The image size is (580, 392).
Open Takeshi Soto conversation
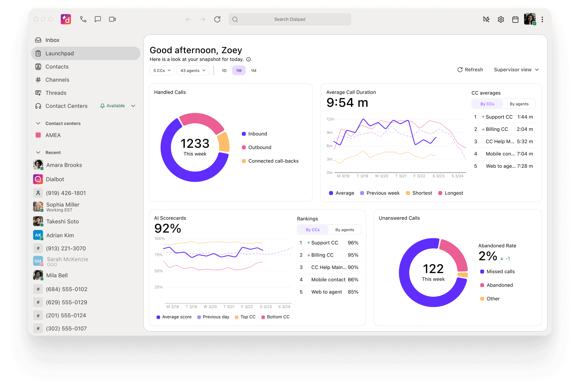[85, 221]
